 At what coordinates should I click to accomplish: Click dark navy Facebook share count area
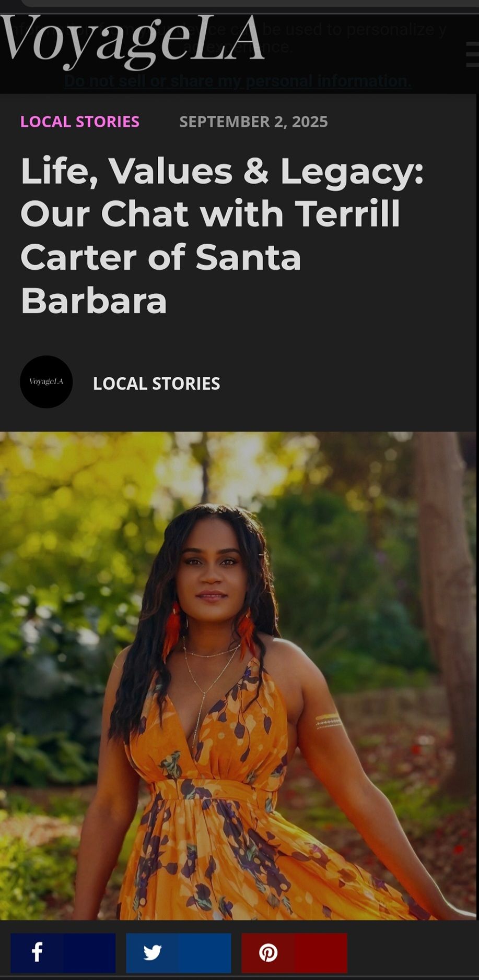89,952
